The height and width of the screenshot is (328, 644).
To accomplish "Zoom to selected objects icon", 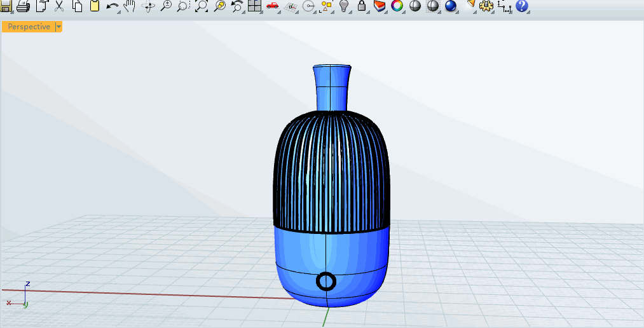I will coord(220,6).
